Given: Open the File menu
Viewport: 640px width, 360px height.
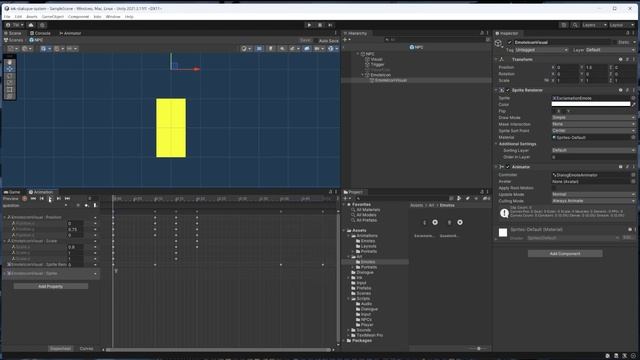Looking at the screenshot, I should (x=7, y=17).
